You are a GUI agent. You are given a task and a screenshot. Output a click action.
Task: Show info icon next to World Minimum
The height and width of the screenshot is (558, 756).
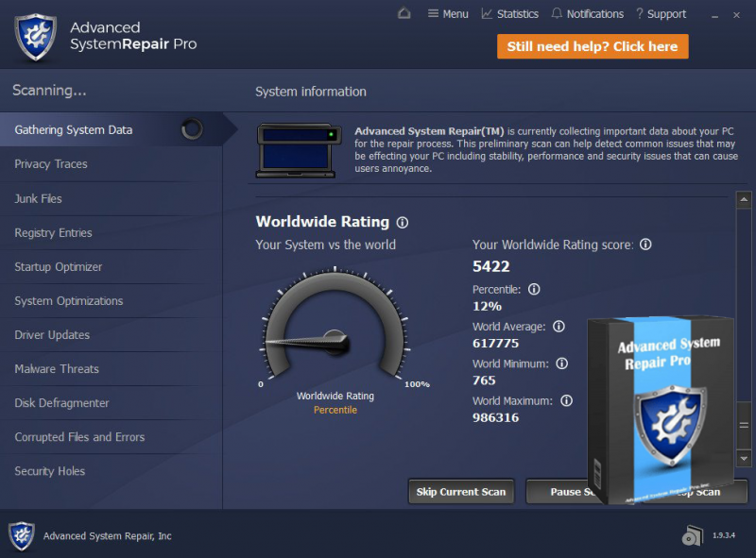click(x=561, y=364)
